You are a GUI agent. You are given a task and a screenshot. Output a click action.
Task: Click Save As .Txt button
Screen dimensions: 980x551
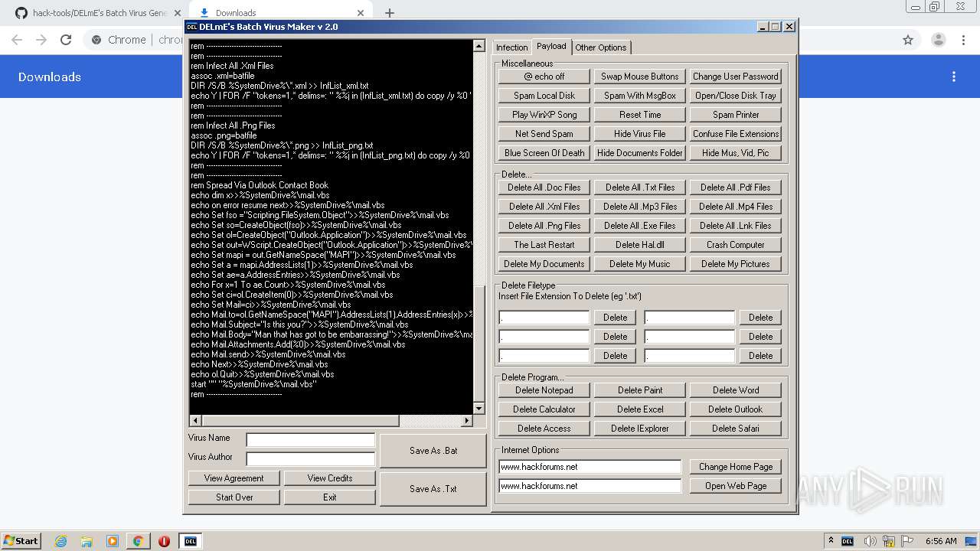click(433, 489)
